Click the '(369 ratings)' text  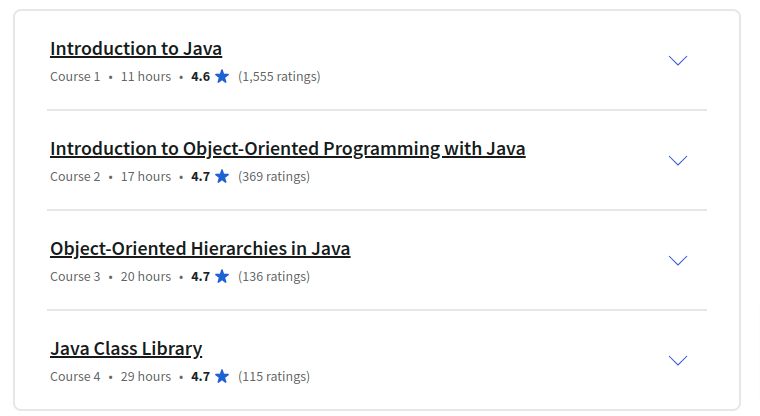(274, 176)
